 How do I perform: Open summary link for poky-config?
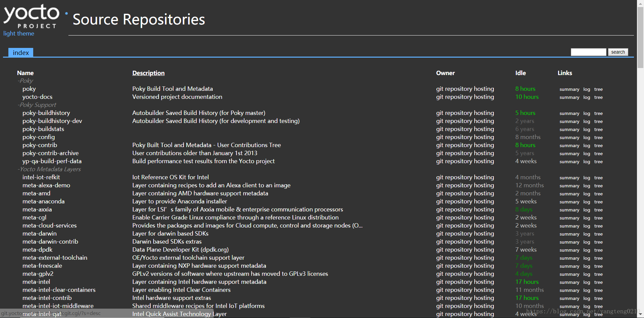tap(569, 138)
